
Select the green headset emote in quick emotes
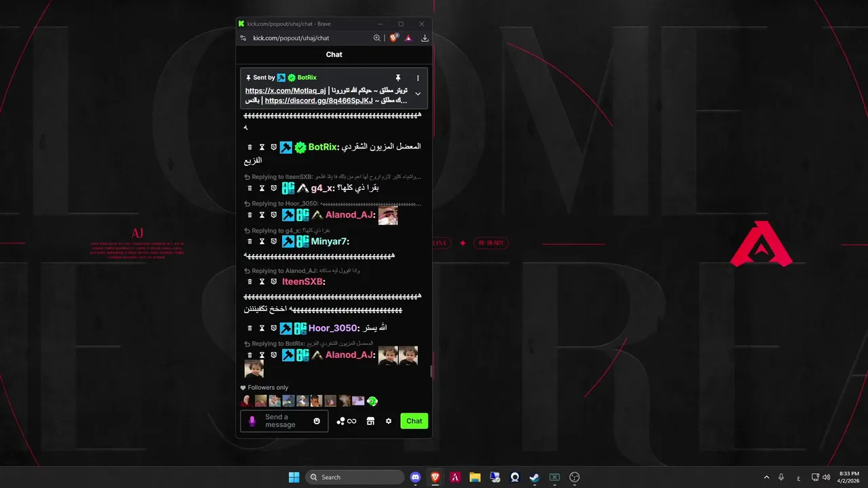(x=372, y=401)
